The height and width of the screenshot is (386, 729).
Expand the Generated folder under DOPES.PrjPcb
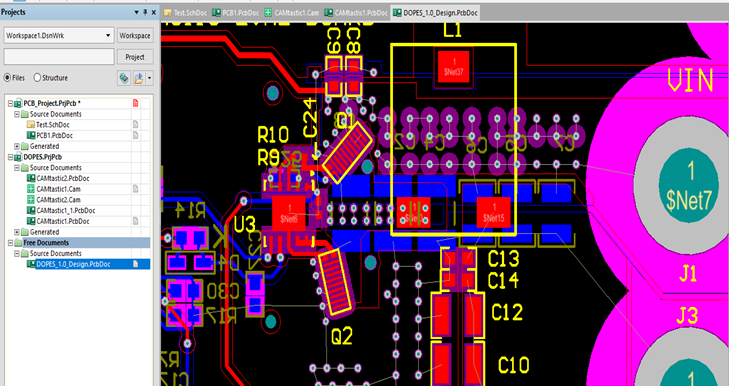tap(17, 232)
